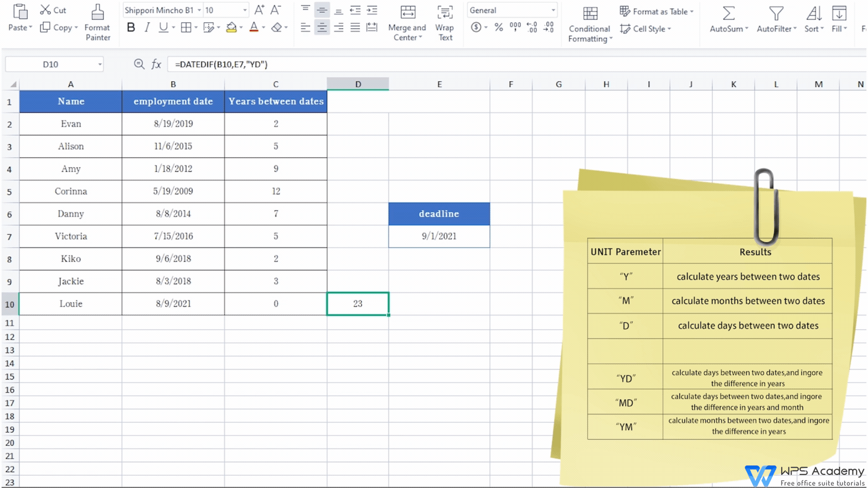Click the AutoSum sigma icon
This screenshot has height=488, width=868.
point(728,13)
